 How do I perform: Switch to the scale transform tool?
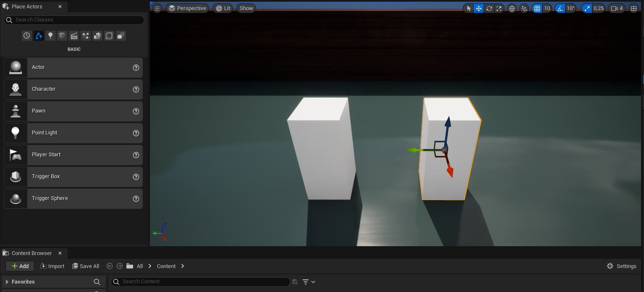pyautogui.click(x=499, y=8)
